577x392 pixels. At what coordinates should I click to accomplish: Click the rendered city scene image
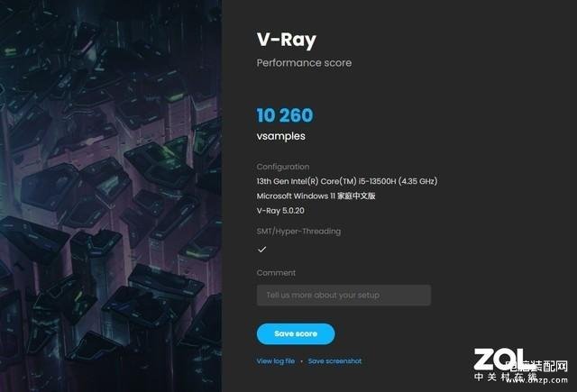[x=111, y=196]
